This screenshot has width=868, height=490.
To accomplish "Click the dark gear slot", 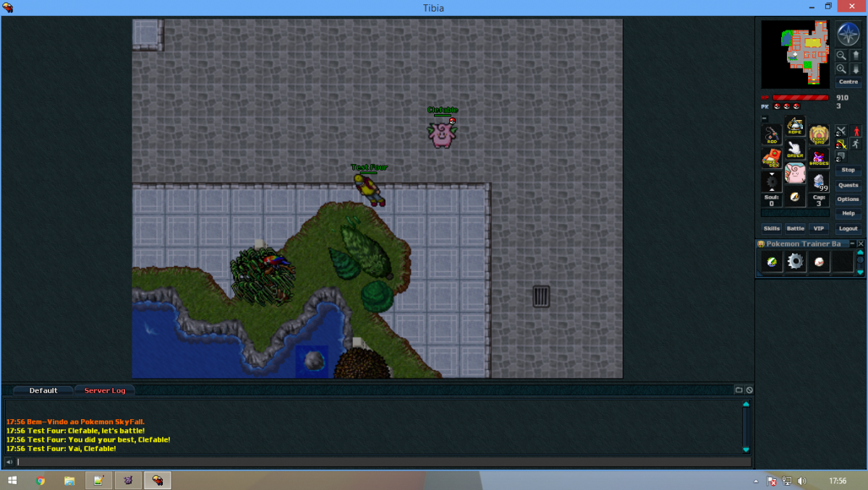I will click(x=771, y=182).
